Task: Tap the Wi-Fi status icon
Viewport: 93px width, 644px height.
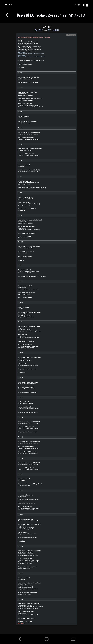Action: point(79,5)
